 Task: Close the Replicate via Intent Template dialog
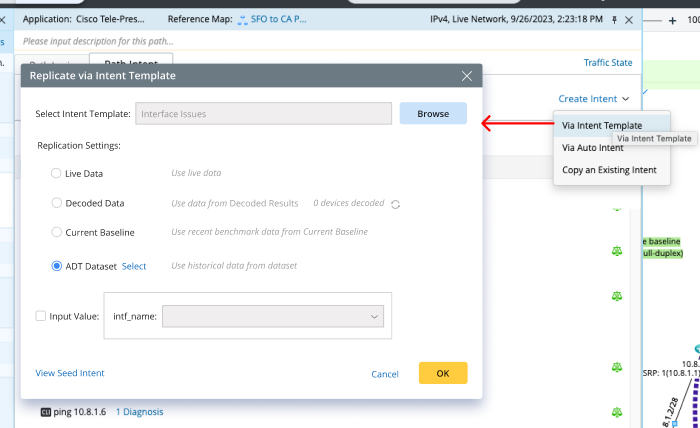(x=466, y=76)
